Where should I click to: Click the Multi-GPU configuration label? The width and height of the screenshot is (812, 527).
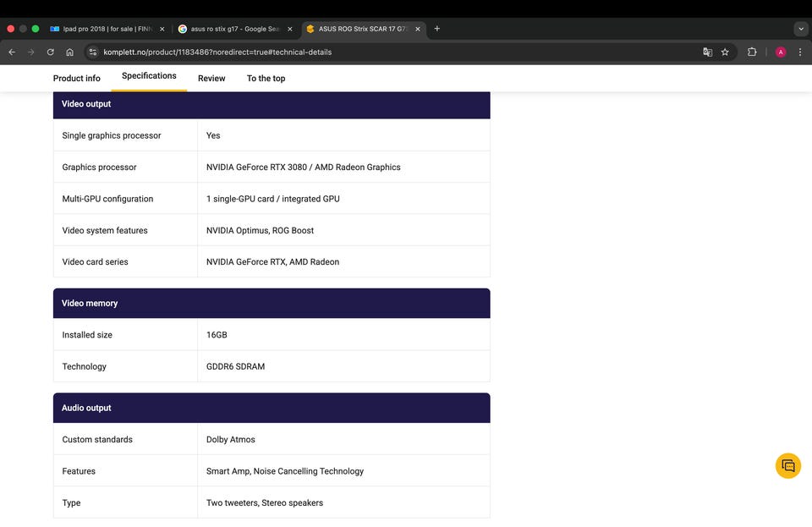point(107,199)
